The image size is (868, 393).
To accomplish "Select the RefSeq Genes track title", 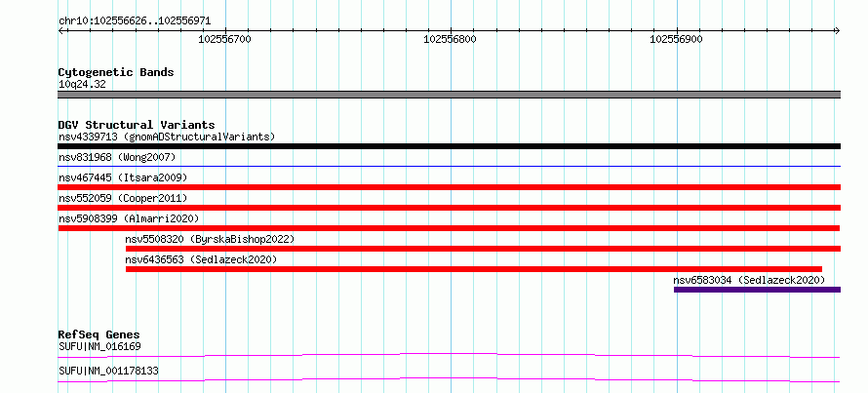I will (x=99, y=334).
